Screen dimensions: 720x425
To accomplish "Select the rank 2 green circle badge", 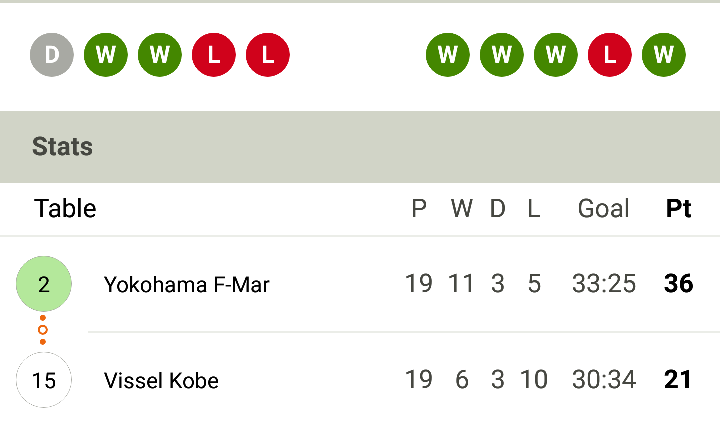I will click(44, 284).
